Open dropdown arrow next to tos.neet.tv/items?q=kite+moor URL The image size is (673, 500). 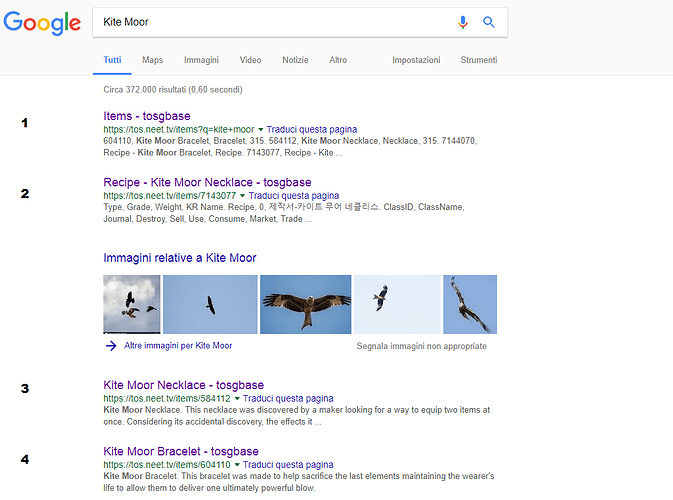pos(261,130)
